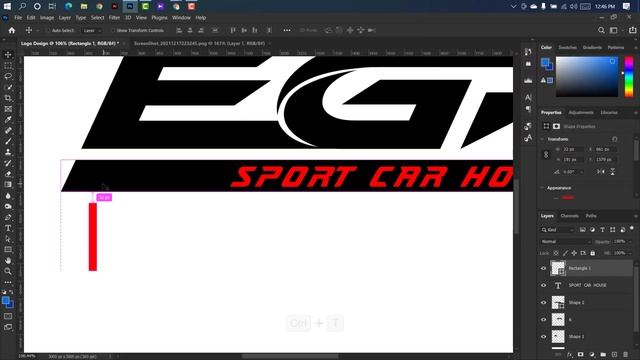Click the delete layer trash icon

click(x=625, y=354)
